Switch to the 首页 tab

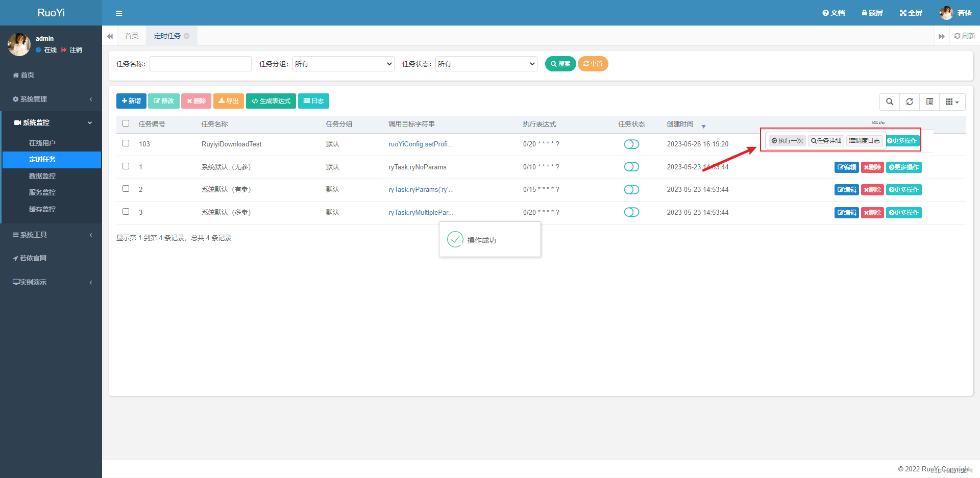click(132, 36)
